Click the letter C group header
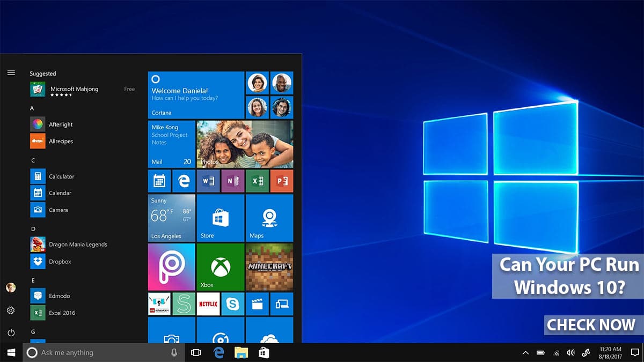The height and width of the screenshot is (362, 644). (x=33, y=160)
